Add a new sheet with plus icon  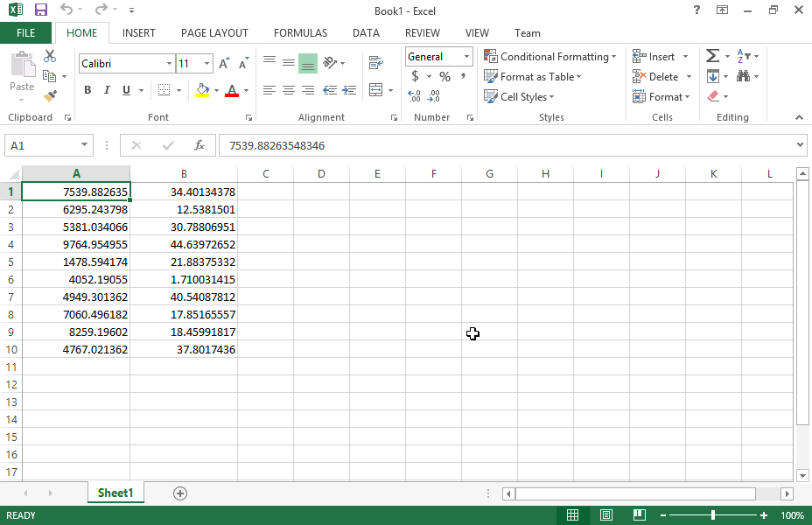180,493
